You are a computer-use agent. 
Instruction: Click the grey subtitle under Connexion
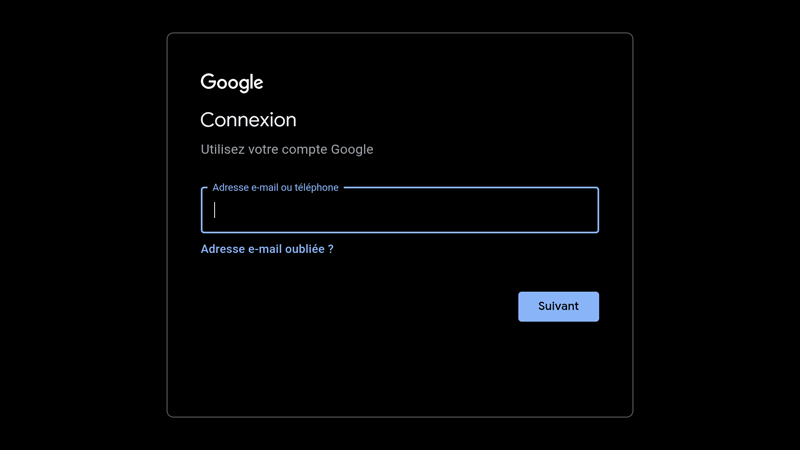point(287,150)
